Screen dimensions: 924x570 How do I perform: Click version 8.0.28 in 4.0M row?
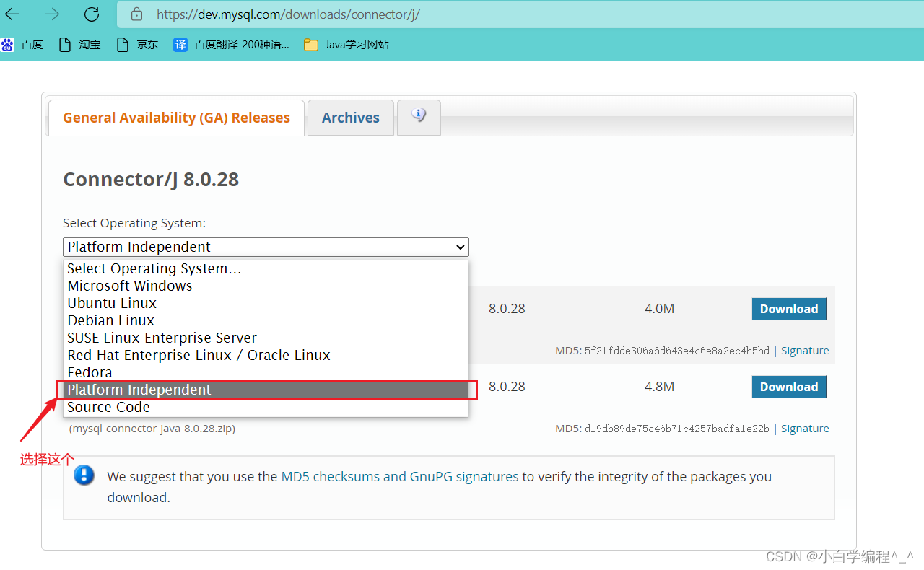(x=507, y=309)
